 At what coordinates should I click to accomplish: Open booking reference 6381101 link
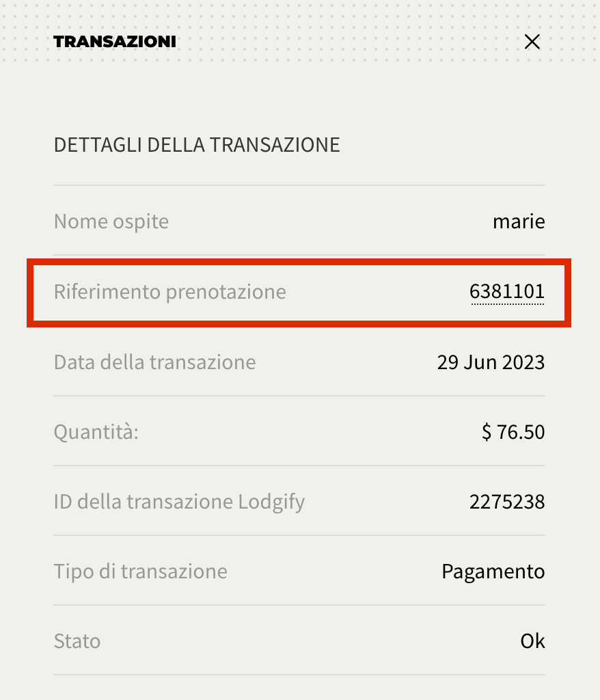pyautogui.click(x=507, y=291)
